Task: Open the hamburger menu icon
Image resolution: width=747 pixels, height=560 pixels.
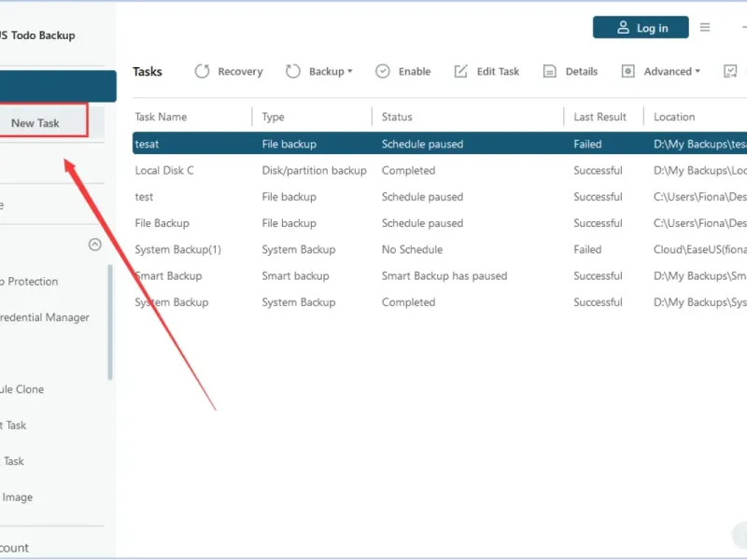Action: coord(705,27)
